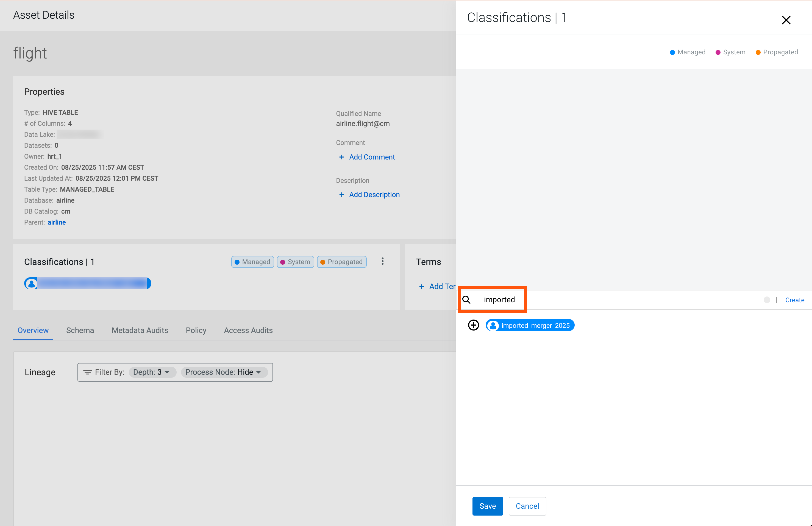Click the plus icon next to Add Comment

(341, 157)
